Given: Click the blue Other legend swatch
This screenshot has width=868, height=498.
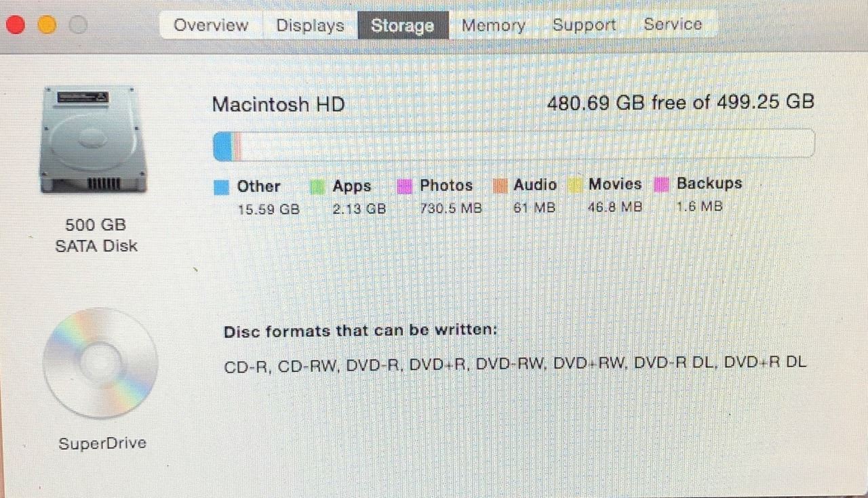Looking at the screenshot, I should 222,187.
